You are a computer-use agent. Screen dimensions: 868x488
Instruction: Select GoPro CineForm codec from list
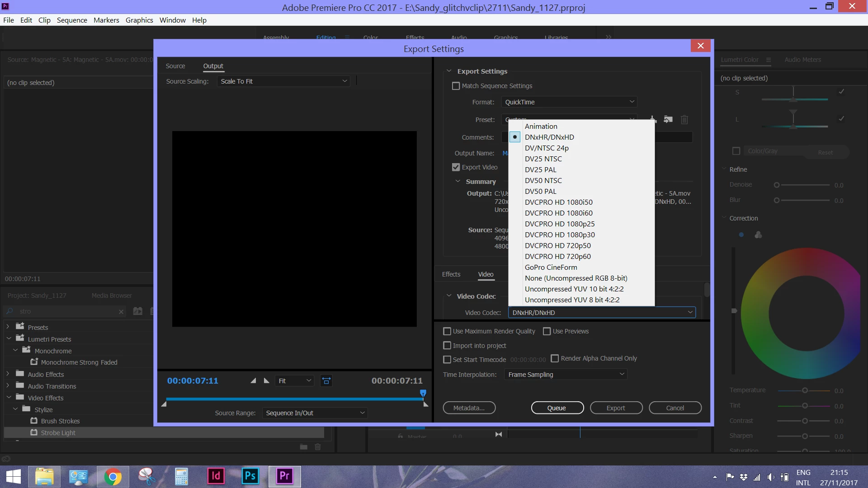[551, 267]
